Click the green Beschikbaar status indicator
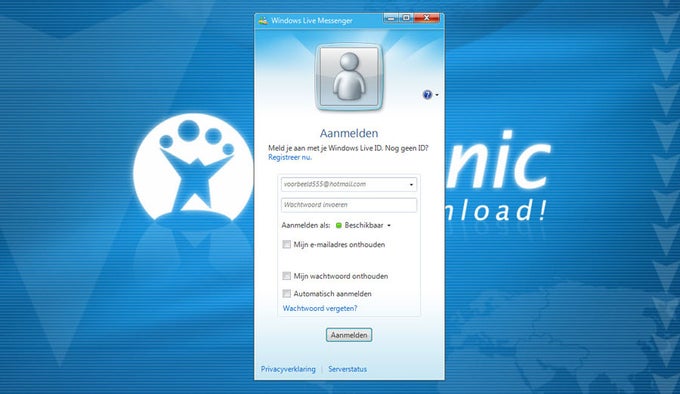 339,225
